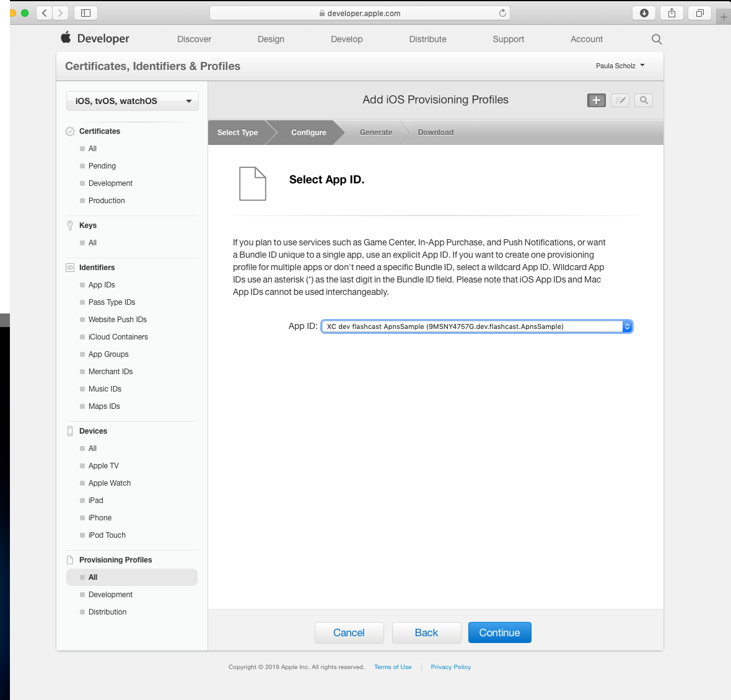Open the iOS, tvOS, watchOS platform dropdown
Screen dimensions: 731x700
coord(133,101)
